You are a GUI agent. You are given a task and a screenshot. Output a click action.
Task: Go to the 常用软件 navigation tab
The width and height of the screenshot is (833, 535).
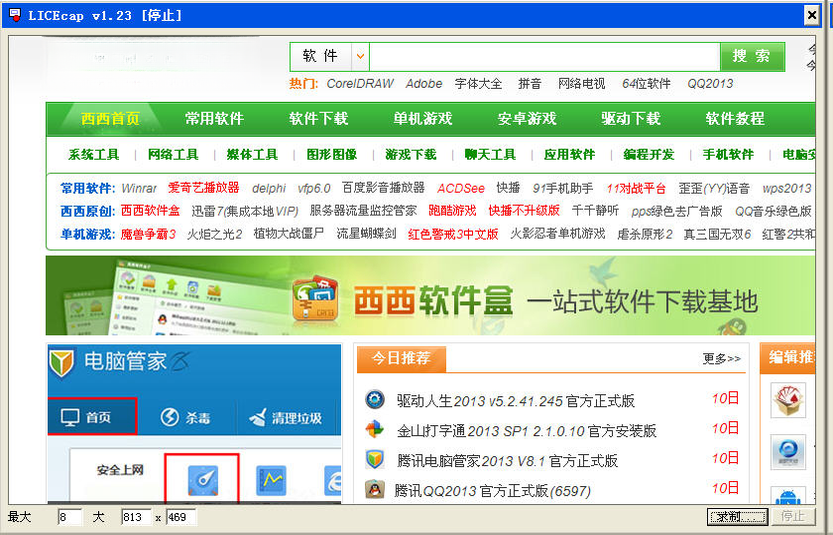215,118
